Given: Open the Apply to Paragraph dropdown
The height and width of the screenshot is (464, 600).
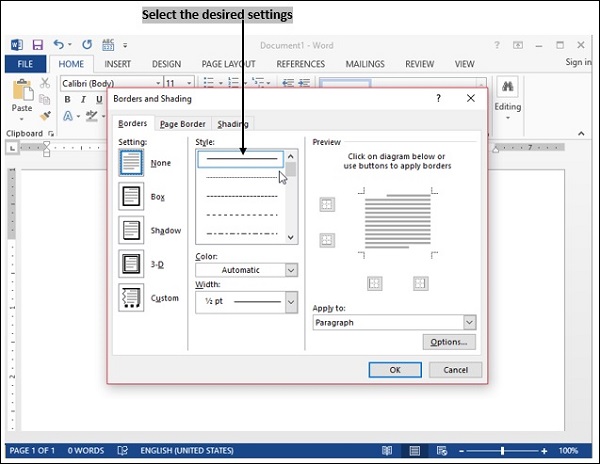Looking at the screenshot, I should click(394, 323).
